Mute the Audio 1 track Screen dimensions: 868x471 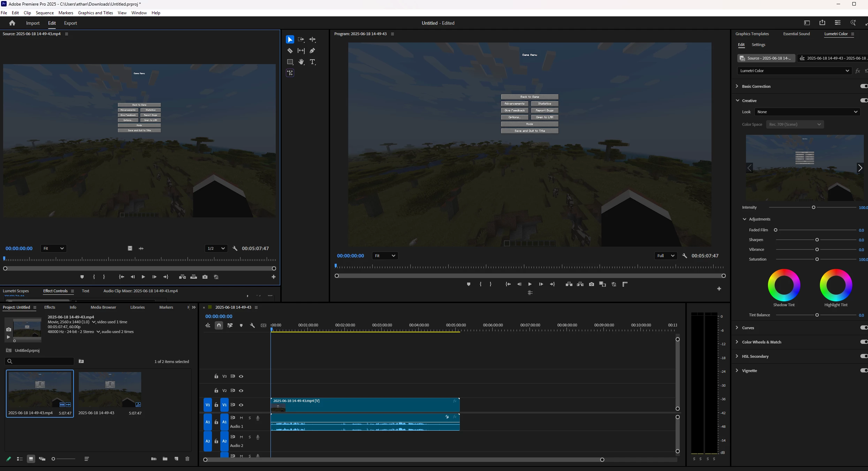coord(241,418)
